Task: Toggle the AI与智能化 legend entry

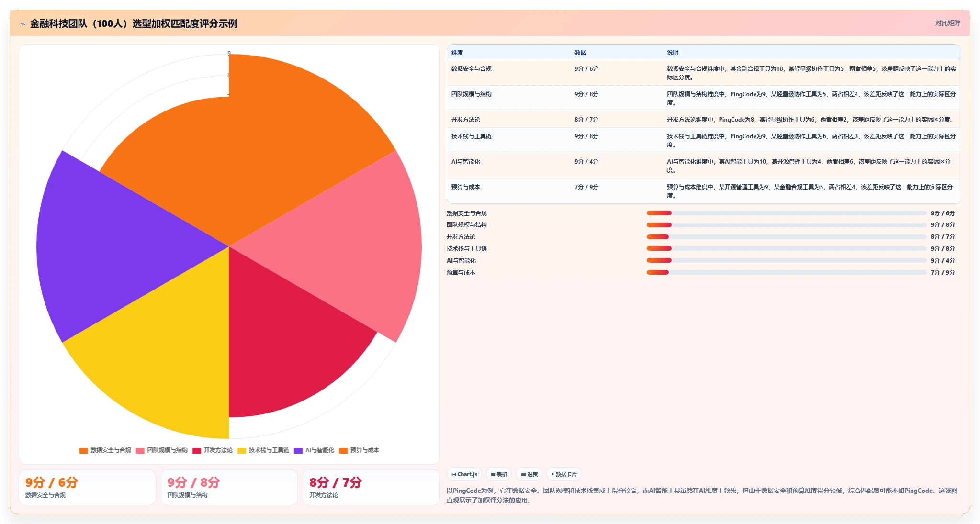Action: (x=314, y=450)
